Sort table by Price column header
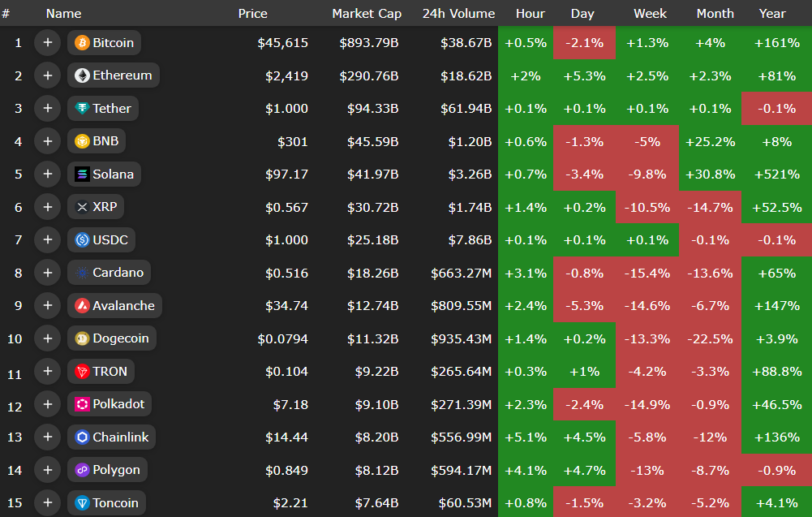 coord(252,14)
